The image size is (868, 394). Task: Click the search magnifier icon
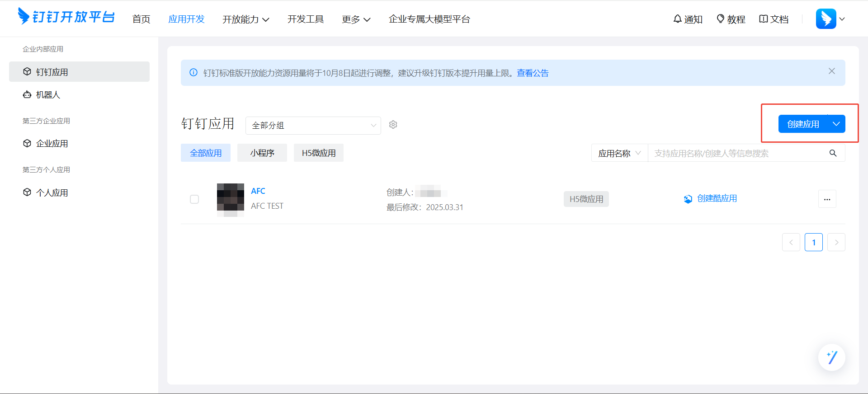[833, 153]
